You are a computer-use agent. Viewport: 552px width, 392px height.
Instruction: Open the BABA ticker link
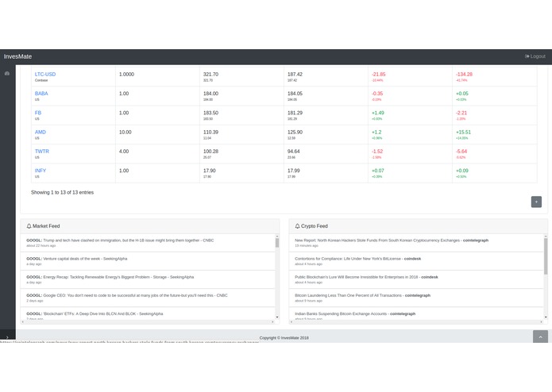pyautogui.click(x=41, y=94)
